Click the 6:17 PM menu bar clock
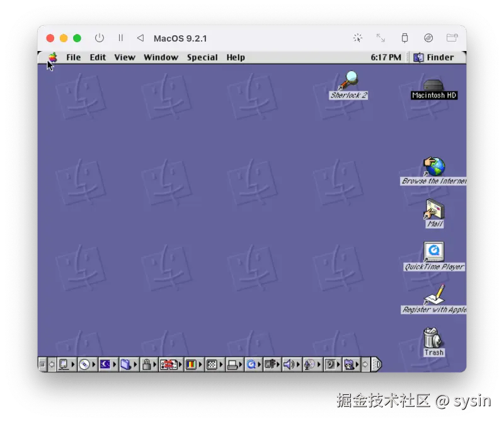 (386, 57)
